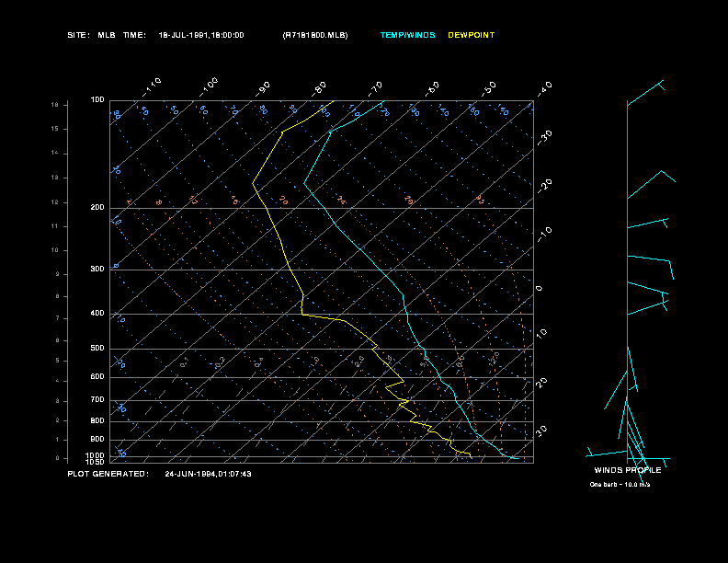This screenshot has height=563, width=728.
Task: Click the height-axis label 4
Action: 57,381
